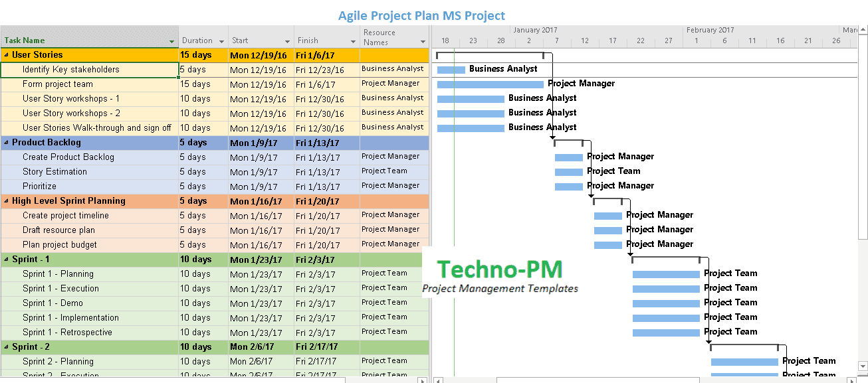Select the Identify Key stakeholders task
The image size is (868, 383).
70,70
